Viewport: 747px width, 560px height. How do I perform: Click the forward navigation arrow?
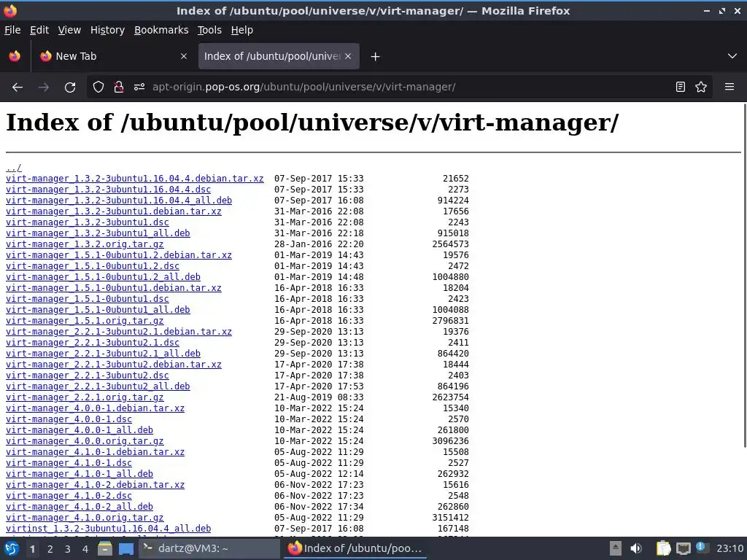click(43, 87)
